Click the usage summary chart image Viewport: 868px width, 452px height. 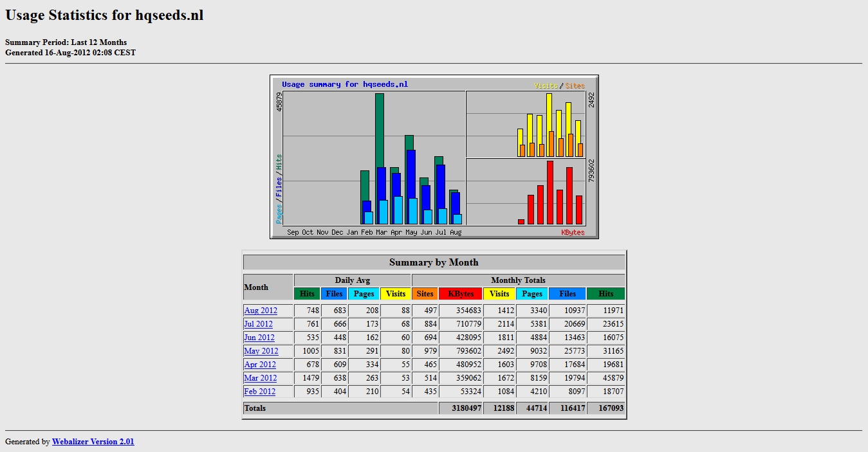[434, 157]
